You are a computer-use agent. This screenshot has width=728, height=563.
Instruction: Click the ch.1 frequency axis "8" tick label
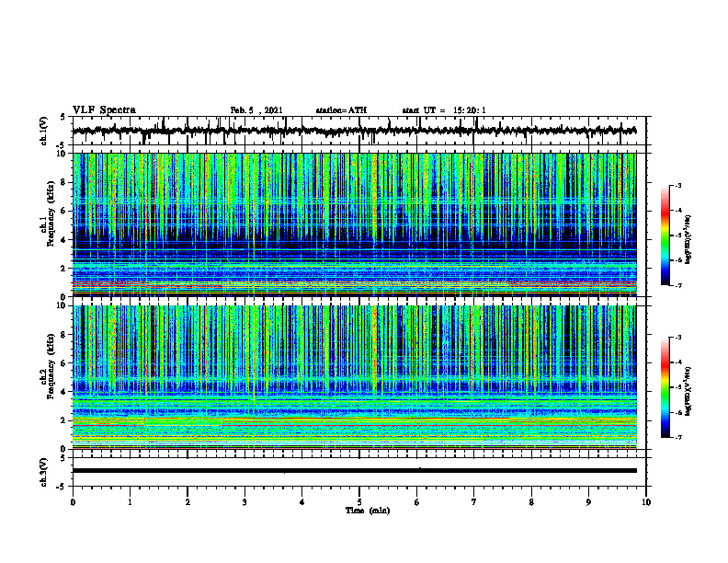[x=64, y=182]
